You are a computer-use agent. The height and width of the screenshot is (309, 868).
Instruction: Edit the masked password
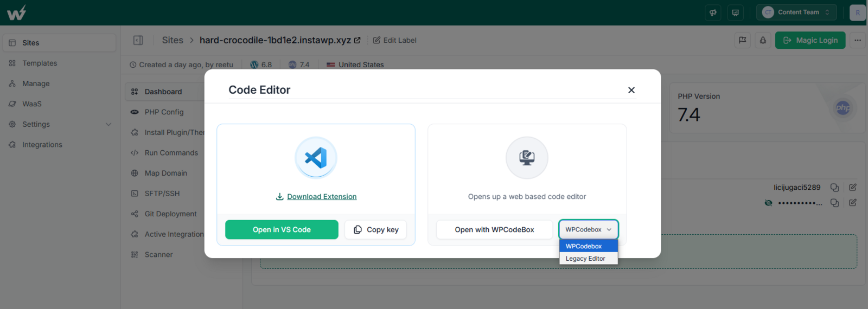tap(853, 203)
